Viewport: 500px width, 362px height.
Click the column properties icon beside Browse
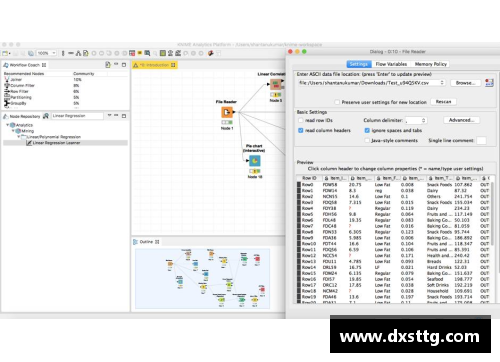pos(489,83)
